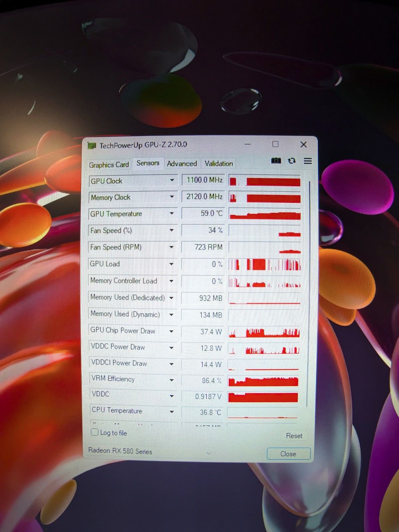Open the Memory Used (Dedicated) dropdown

(172, 298)
